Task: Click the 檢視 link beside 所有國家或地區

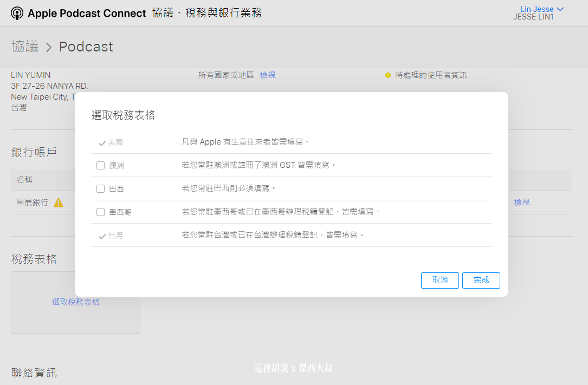Action: point(267,75)
